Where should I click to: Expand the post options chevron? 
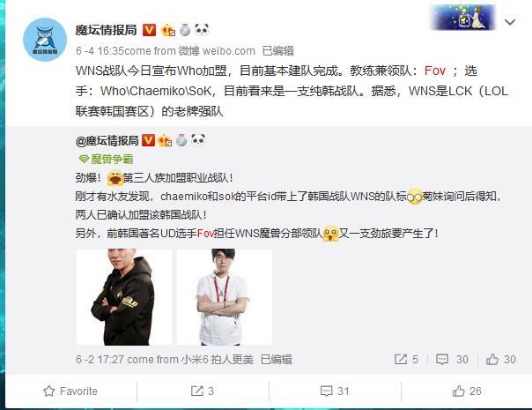click(510, 22)
